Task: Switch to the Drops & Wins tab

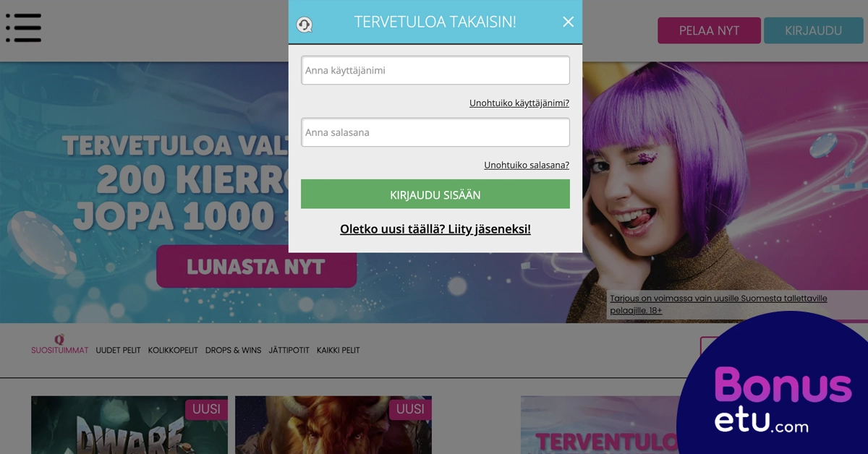Action: point(233,350)
